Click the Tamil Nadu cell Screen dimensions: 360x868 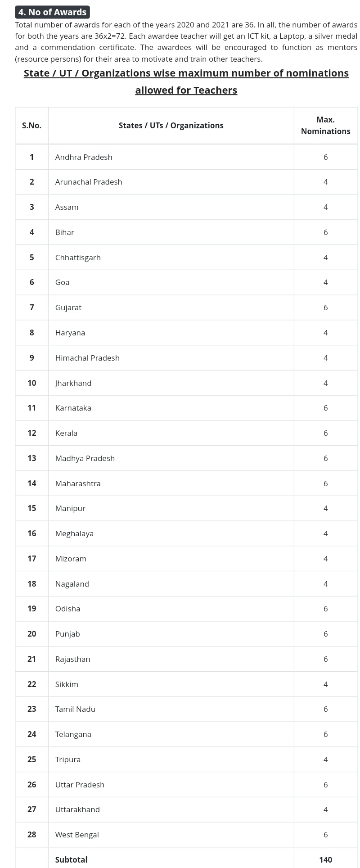[x=75, y=709]
